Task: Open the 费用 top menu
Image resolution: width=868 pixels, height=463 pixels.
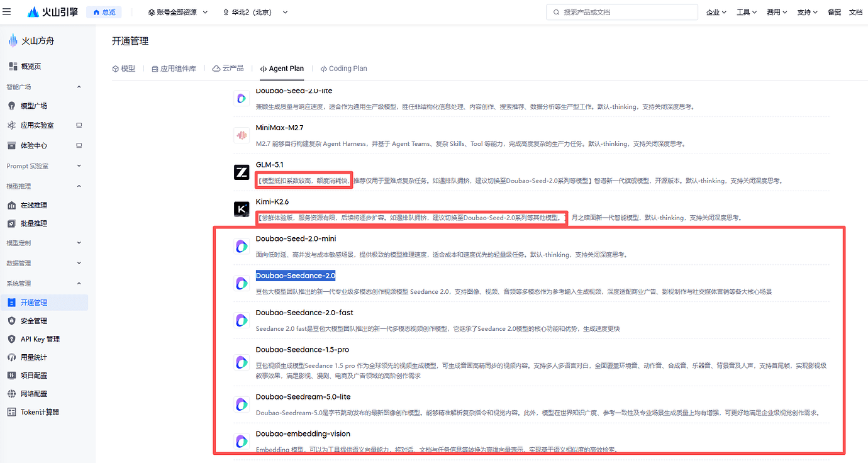Action: [x=777, y=12]
